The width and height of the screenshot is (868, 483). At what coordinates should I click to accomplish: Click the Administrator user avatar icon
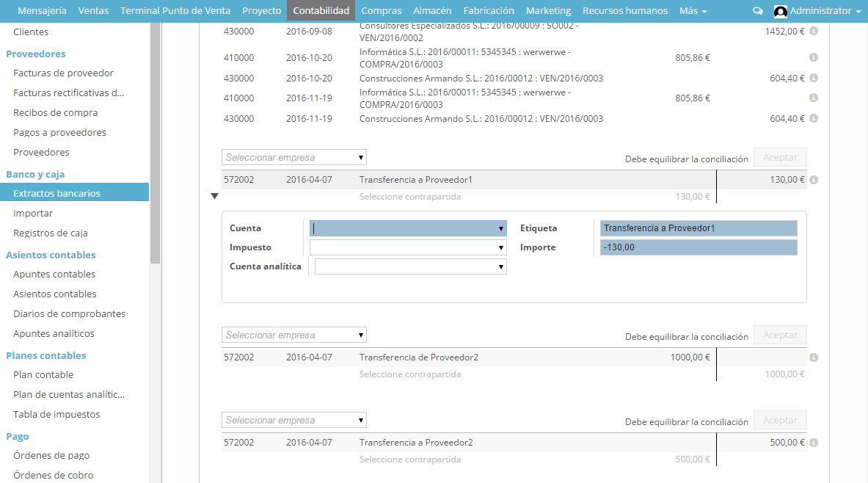coord(781,11)
